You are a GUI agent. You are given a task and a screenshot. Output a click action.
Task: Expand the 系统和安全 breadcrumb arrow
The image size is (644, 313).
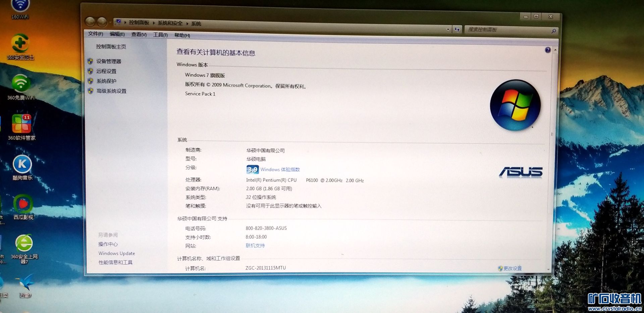click(x=187, y=23)
